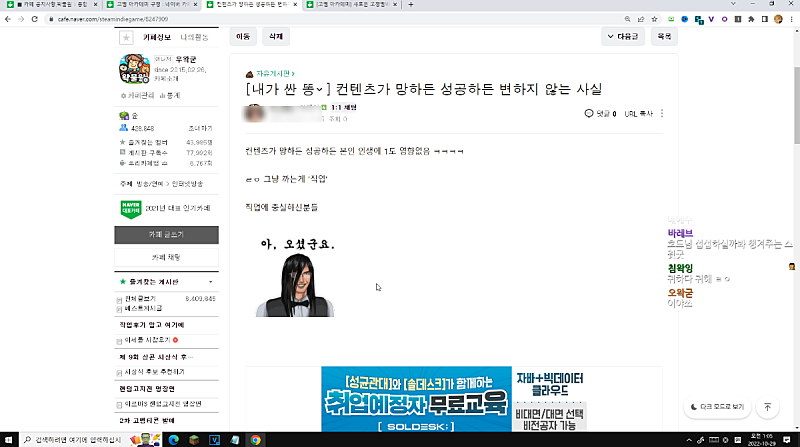Click the NAVER 대표카페 green badge
The height and width of the screenshot is (447, 800).
coord(131,209)
